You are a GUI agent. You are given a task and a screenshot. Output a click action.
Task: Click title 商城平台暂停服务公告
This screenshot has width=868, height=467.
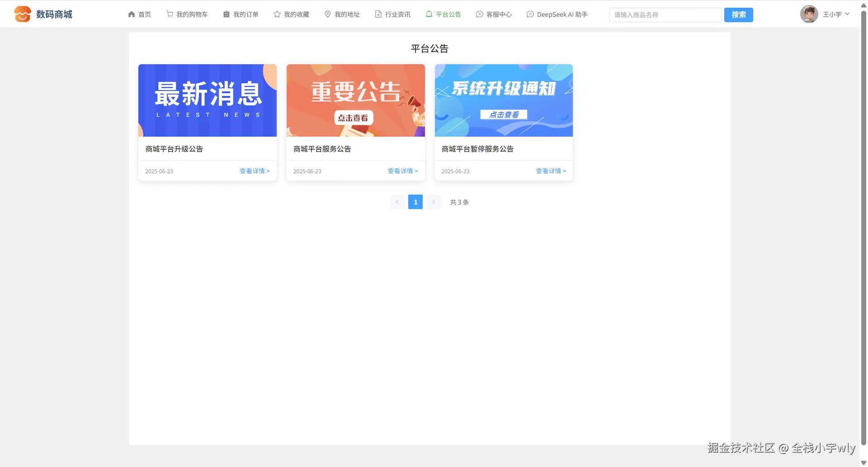tap(477, 149)
